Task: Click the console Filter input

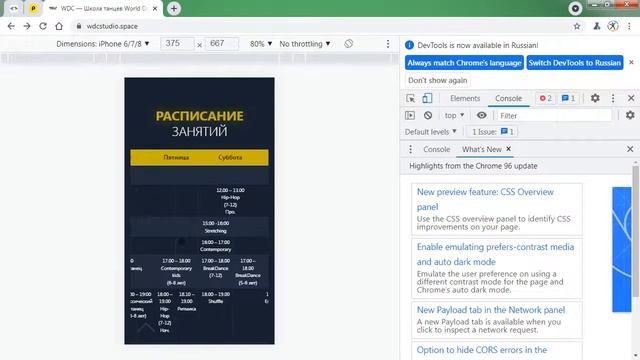Action: tap(554, 116)
